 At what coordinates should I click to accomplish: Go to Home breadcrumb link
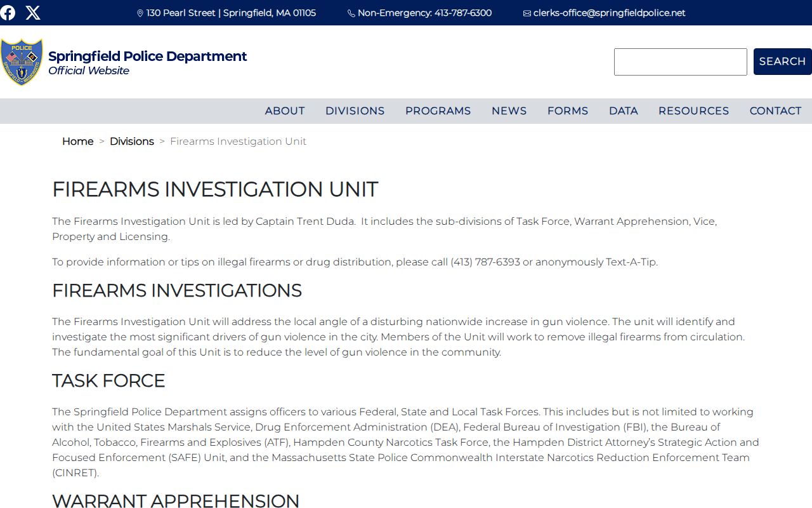(x=77, y=141)
